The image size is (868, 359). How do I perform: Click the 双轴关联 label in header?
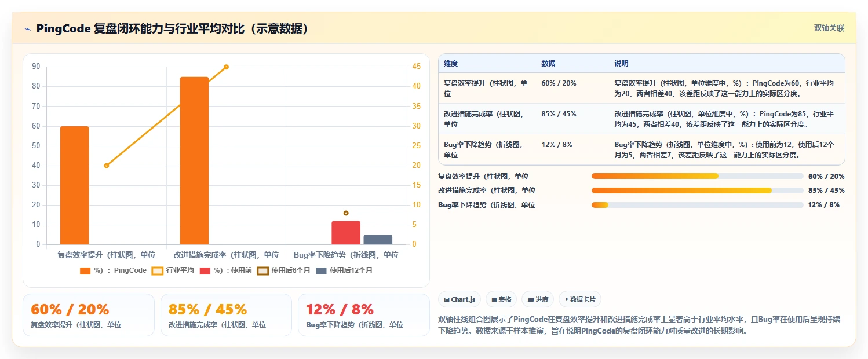pyautogui.click(x=829, y=28)
